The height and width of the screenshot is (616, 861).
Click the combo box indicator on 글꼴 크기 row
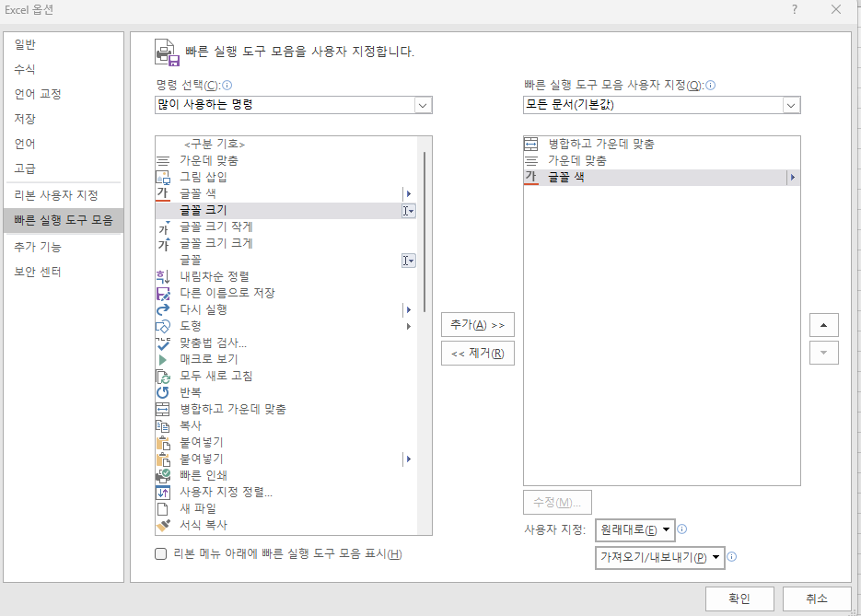(408, 211)
